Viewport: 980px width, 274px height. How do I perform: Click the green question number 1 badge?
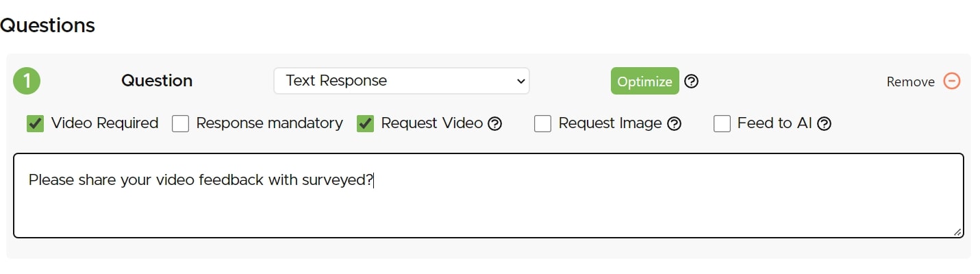27,81
